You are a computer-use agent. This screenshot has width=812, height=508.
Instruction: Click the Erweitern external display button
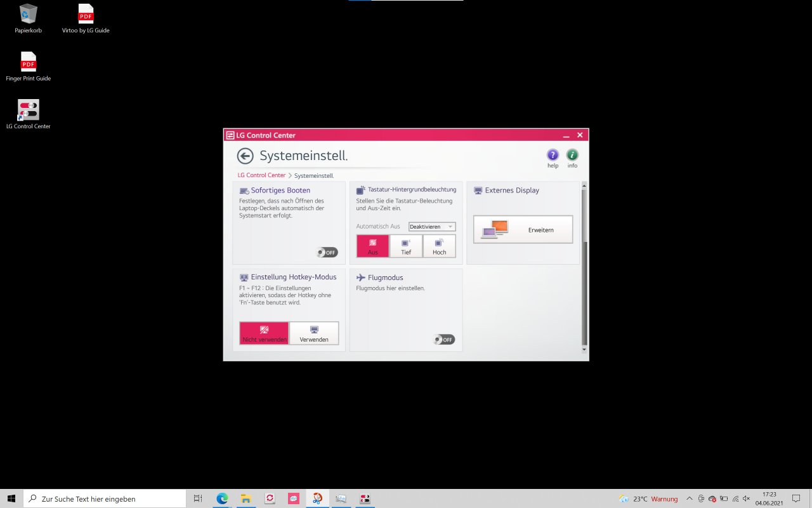point(523,229)
